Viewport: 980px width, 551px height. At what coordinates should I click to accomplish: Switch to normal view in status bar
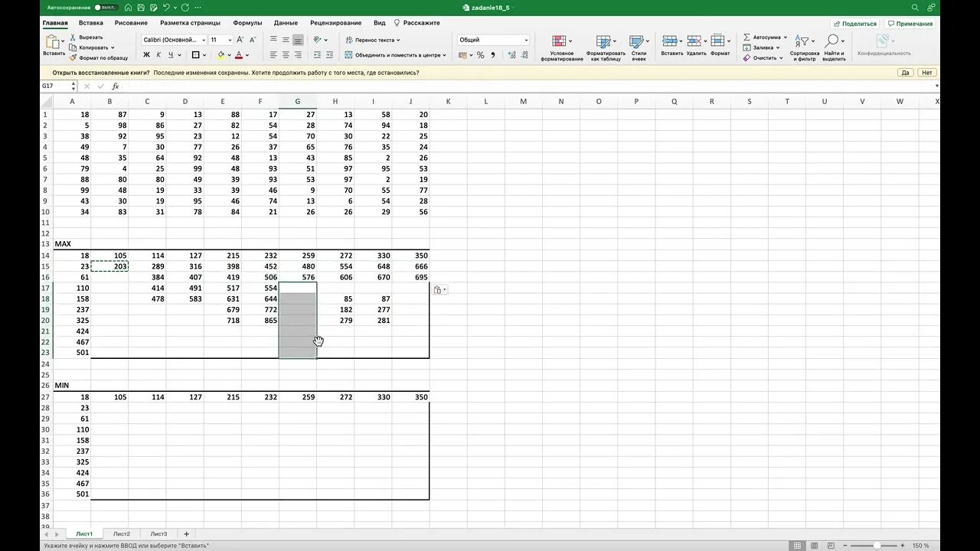point(798,546)
